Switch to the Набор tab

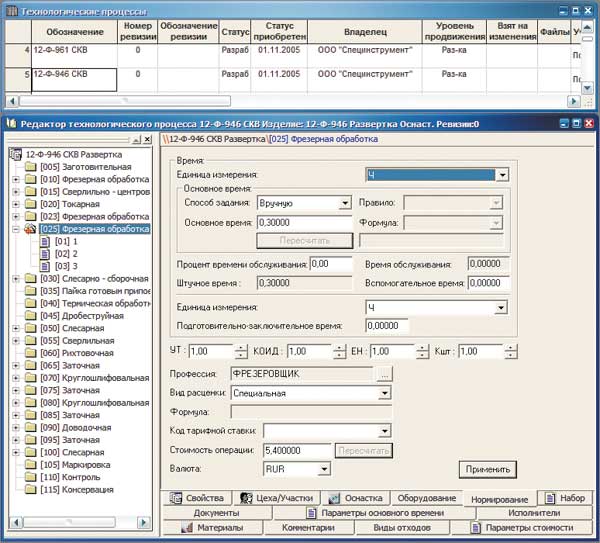(565, 498)
